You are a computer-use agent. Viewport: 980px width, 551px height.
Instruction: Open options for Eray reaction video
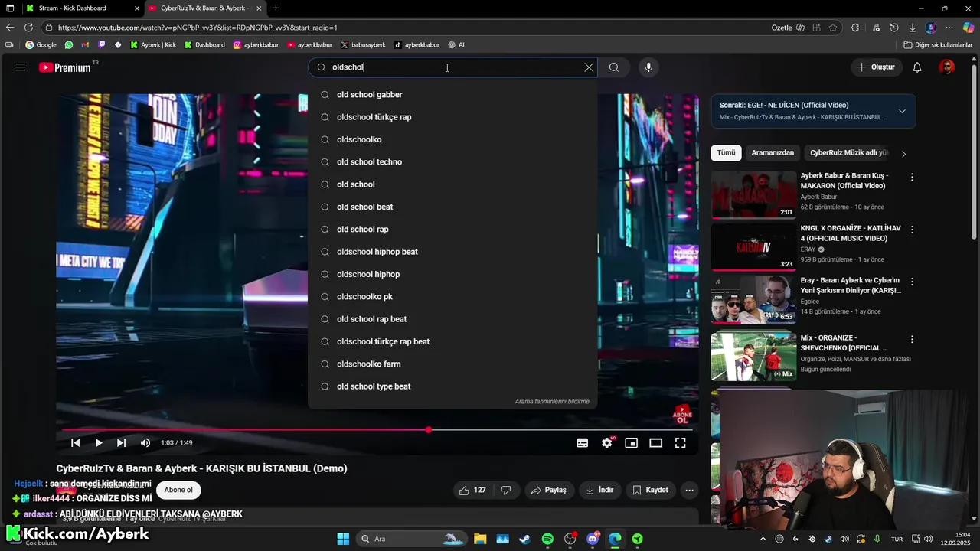(x=912, y=282)
